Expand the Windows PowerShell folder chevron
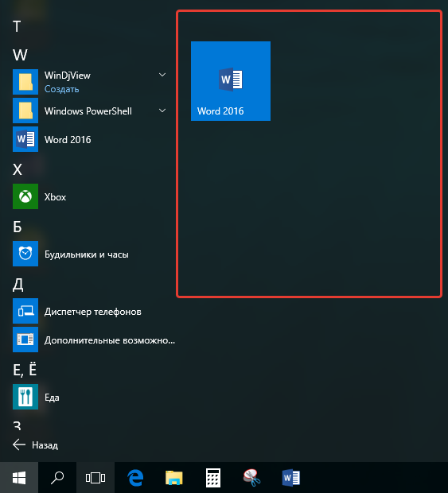The height and width of the screenshot is (493, 448). coord(162,111)
